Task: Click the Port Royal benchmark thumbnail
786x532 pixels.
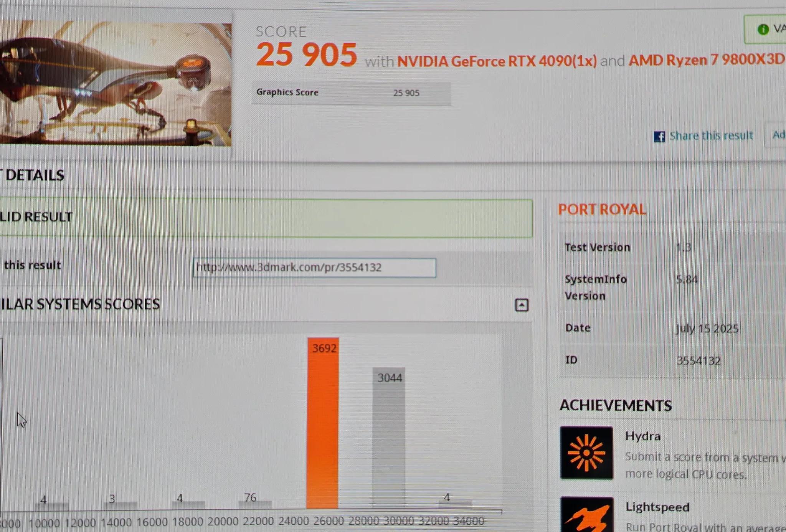Action: pos(115,84)
